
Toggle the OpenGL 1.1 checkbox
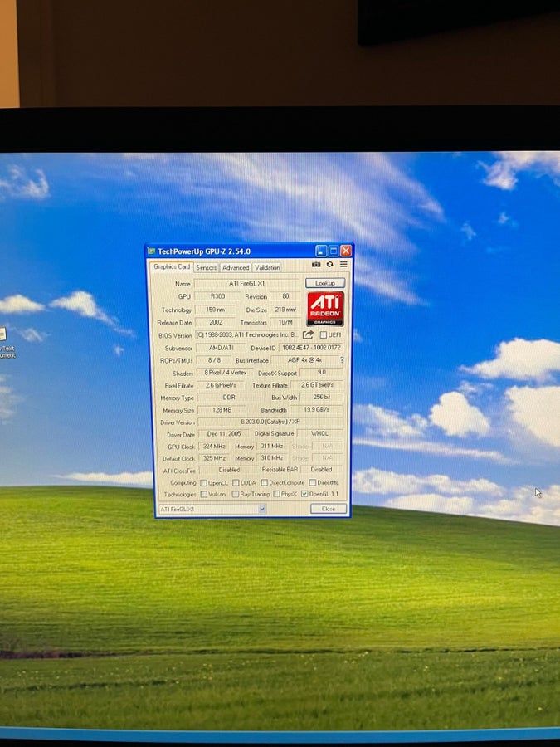tap(304, 494)
